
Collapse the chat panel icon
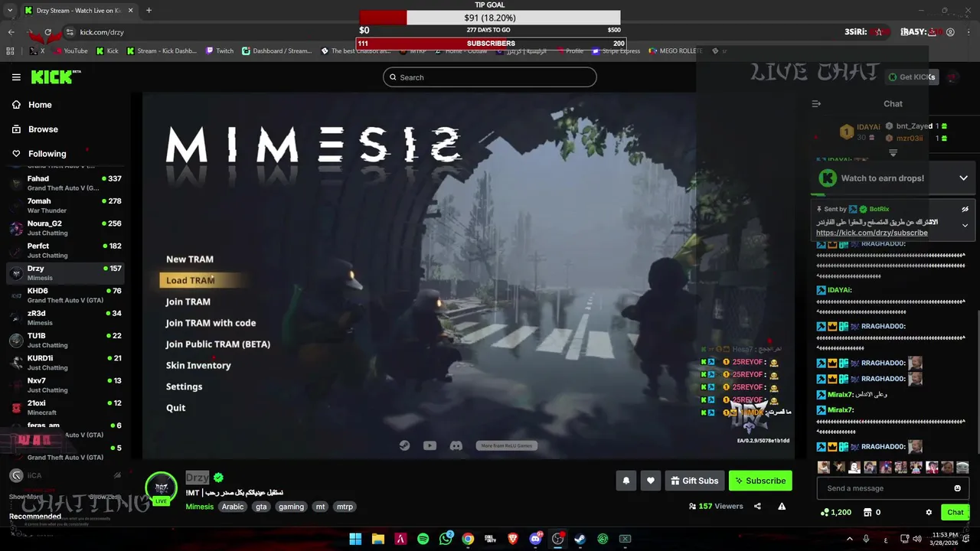coord(816,103)
